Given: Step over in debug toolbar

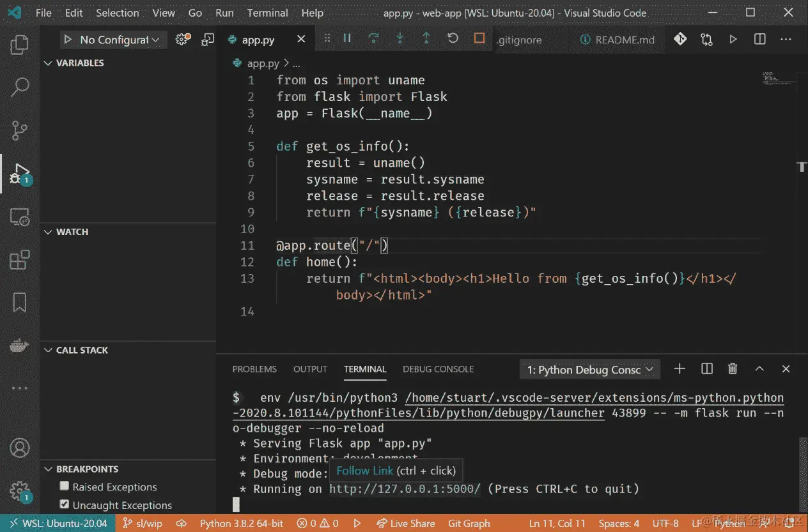Looking at the screenshot, I should click(x=374, y=38).
